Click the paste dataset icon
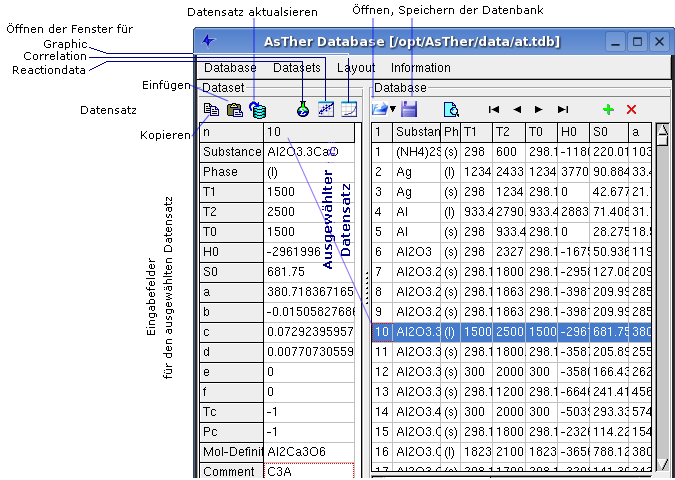Screen dimensions: 675x480 [235, 110]
